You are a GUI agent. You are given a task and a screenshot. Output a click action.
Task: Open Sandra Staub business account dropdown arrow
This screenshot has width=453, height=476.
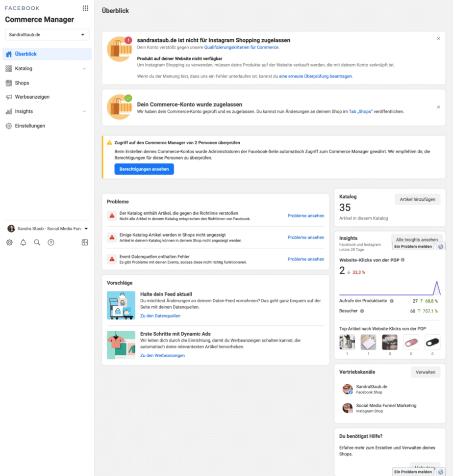coord(86,229)
